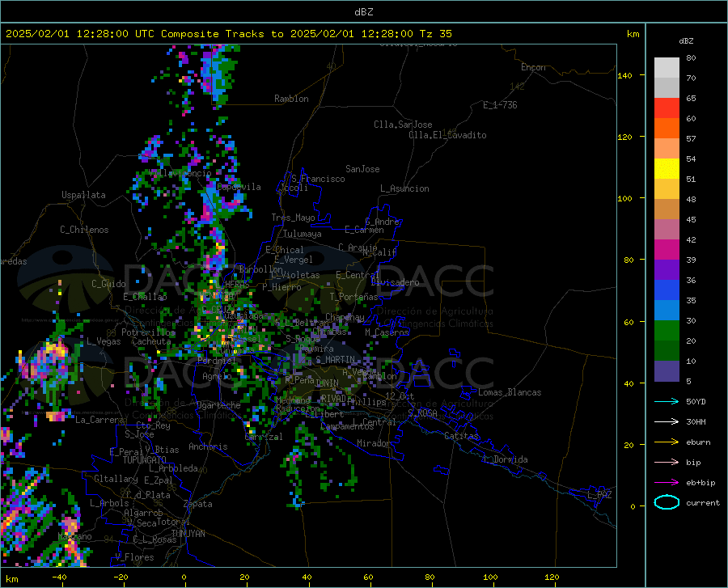This screenshot has height=588, width=728.
Task: Click the C_Chilenos label
Action: tap(84, 230)
